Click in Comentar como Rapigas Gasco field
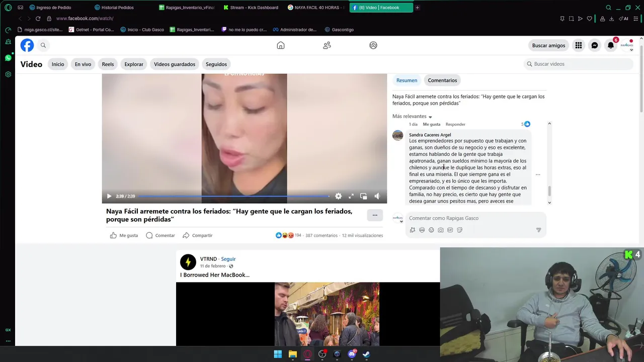Image resolution: width=644 pixels, height=362 pixels. pyautogui.click(x=475, y=218)
